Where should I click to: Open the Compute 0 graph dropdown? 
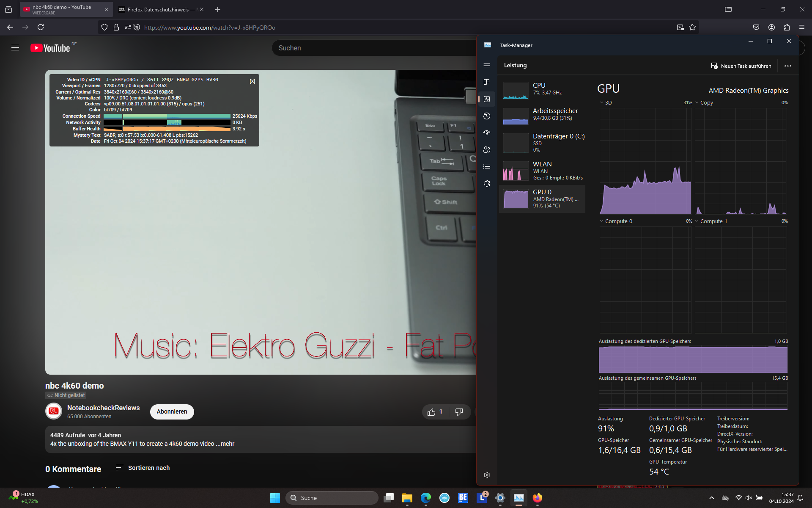[616, 221]
